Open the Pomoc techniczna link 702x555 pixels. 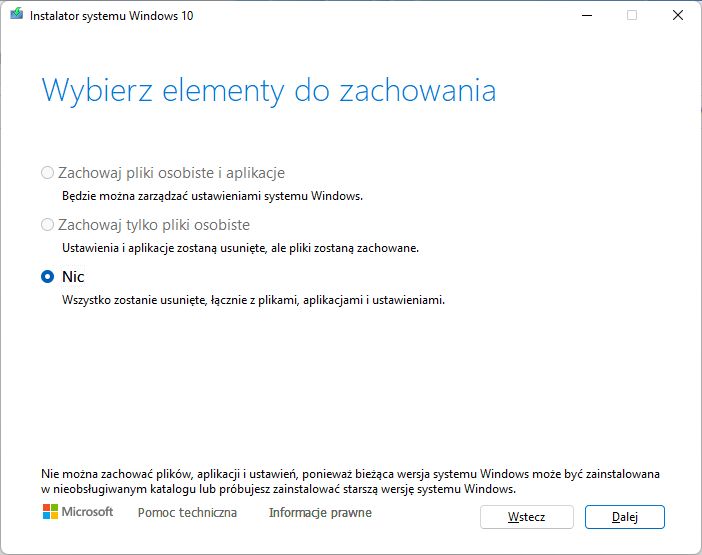(x=187, y=512)
